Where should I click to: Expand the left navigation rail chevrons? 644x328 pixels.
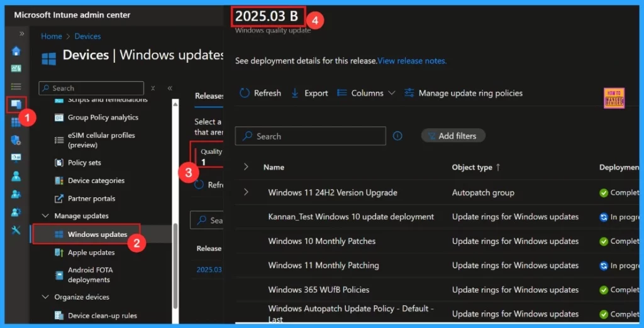22,34
